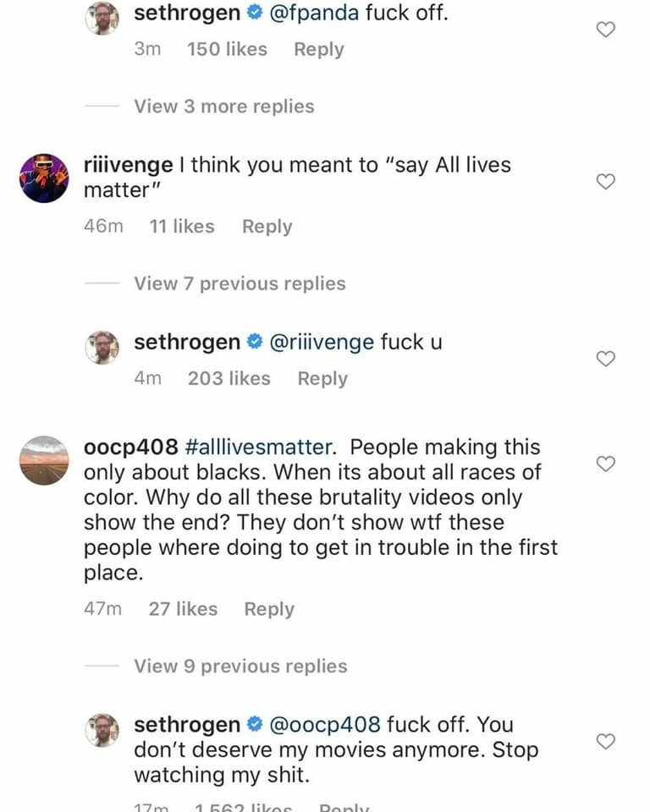650x812 pixels.
Task: Open the @fpanda mention
Action: 311,14
